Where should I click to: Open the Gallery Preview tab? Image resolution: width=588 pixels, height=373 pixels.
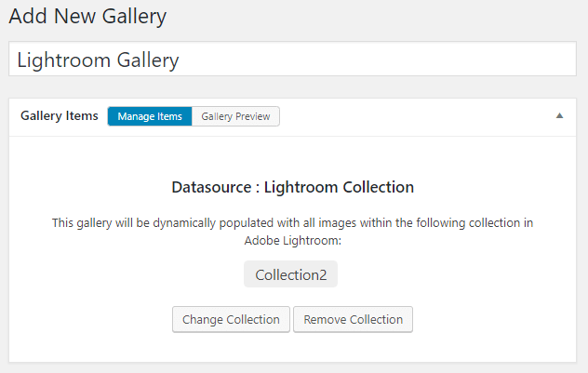235,116
